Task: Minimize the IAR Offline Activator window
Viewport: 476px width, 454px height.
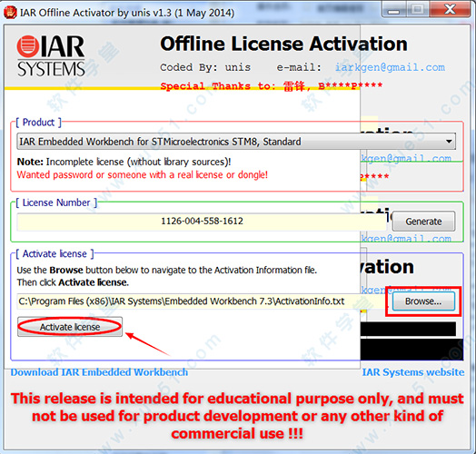Action: click(394, 9)
